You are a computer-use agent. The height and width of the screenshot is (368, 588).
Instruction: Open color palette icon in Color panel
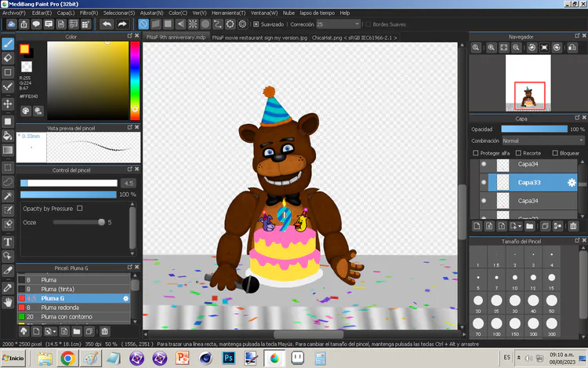tap(26, 111)
